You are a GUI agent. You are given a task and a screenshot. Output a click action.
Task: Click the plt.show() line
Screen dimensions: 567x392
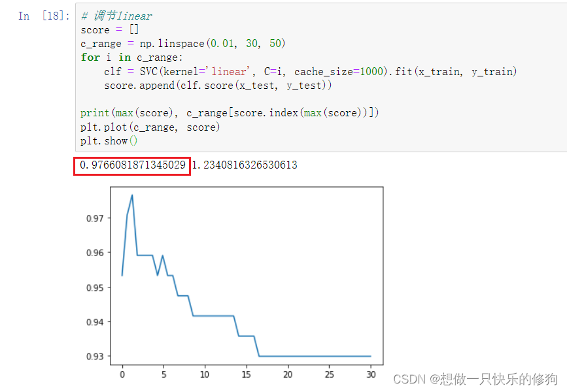(x=109, y=141)
